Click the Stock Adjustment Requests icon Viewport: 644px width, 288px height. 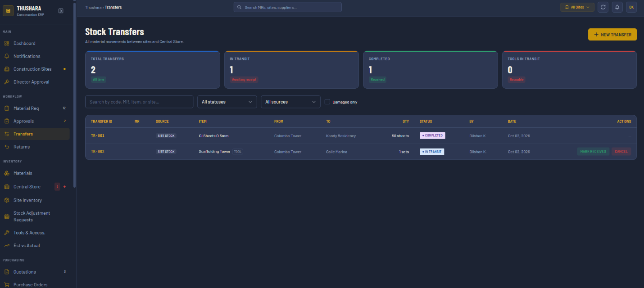point(7,216)
